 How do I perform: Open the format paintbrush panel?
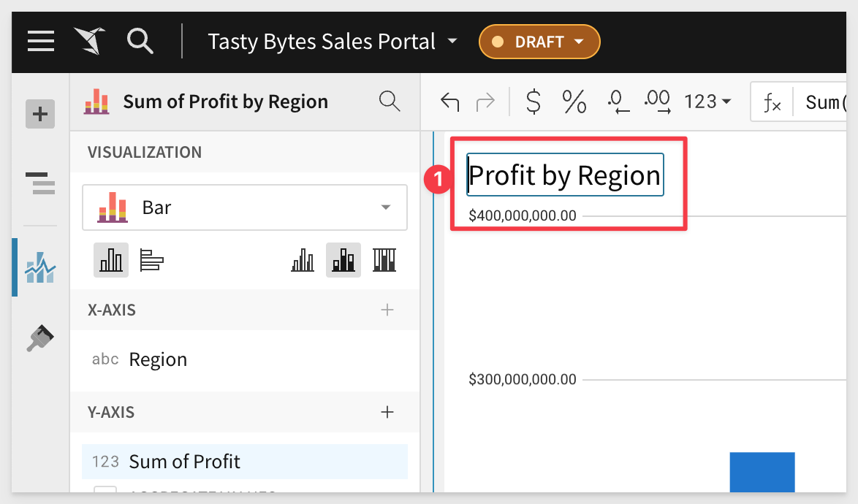pos(40,338)
